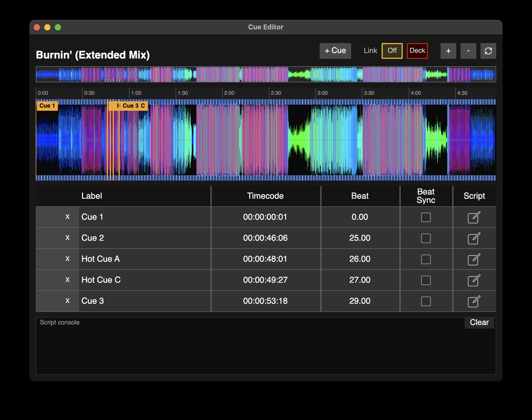The width and height of the screenshot is (532, 420).
Task: Select the Cue 1 marker on waveform
Action: pyautogui.click(x=47, y=106)
